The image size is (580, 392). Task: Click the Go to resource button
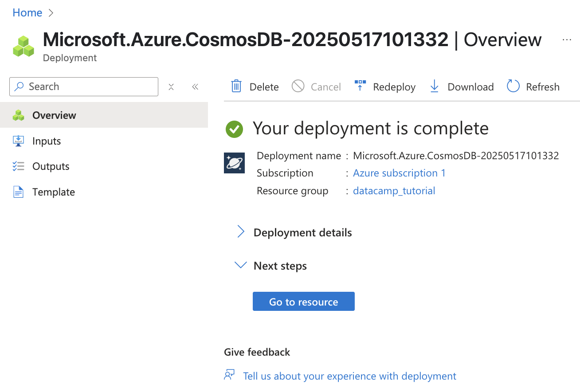click(304, 302)
